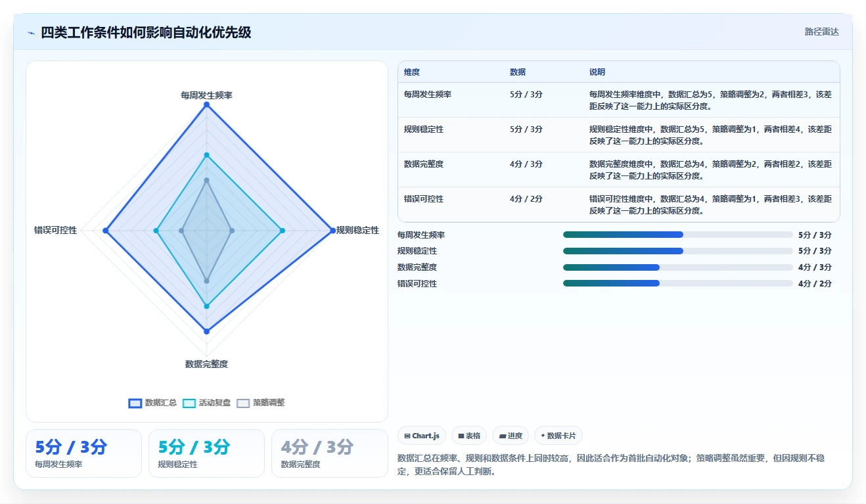The image size is (866, 504).
Task: Click 5分 / 3分 in the 规则稳定性 table row
Action: 526,129
